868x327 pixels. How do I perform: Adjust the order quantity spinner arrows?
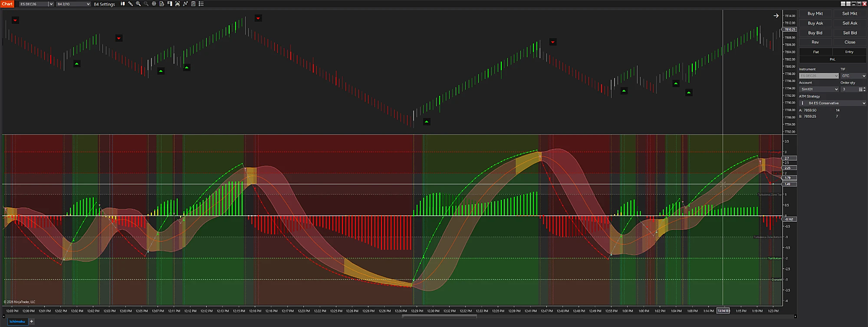864,89
